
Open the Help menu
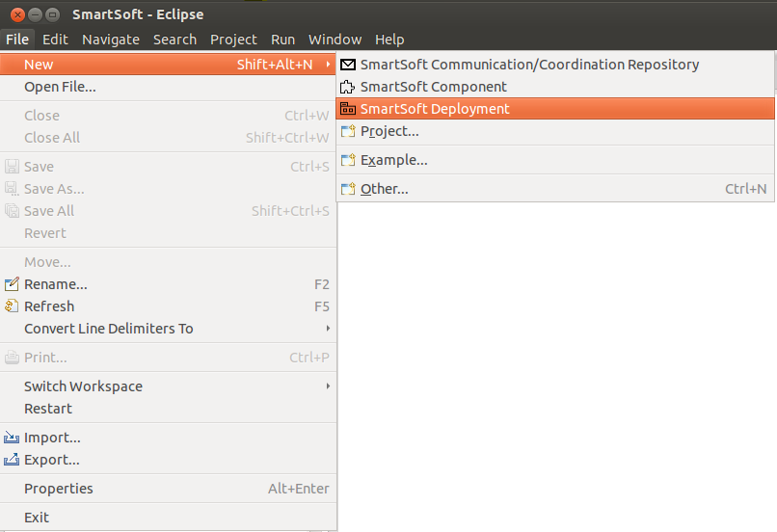click(x=389, y=40)
